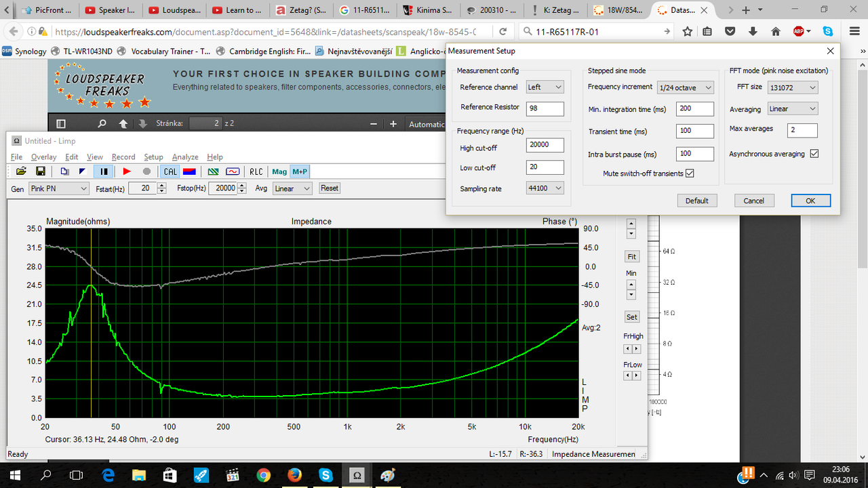868x488 pixels.
Task: Click Default button in Measurement Setup
Action: (696, 201)
